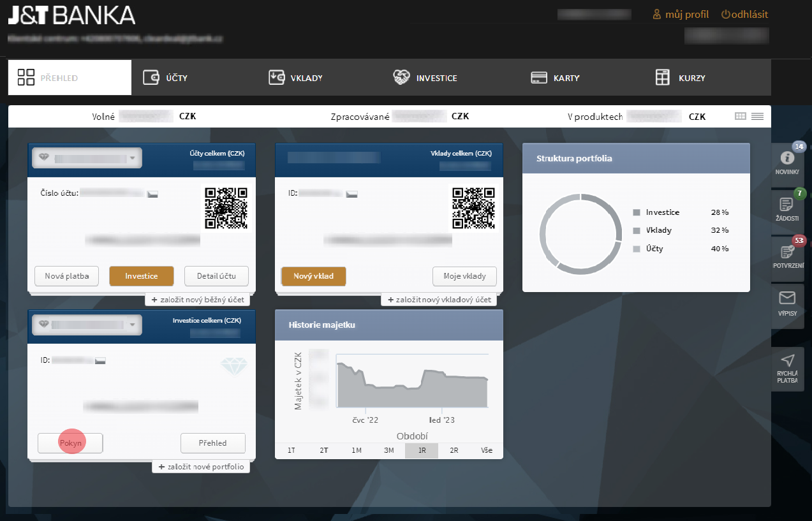Image resolution: width=812 pixels, height=521 pixels.
Task: Click the Investice legend color swatch
Action: click(x=636, y=212)
